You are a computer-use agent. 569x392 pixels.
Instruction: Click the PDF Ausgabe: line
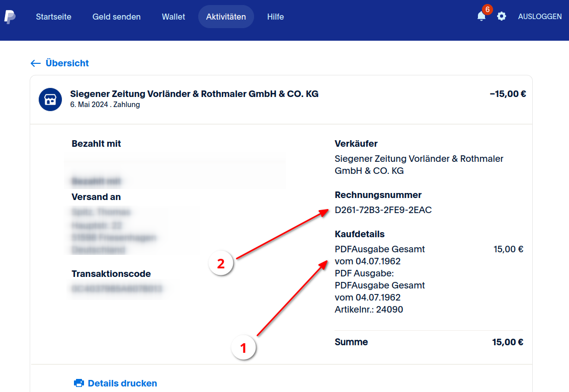[x=364, y=273]
